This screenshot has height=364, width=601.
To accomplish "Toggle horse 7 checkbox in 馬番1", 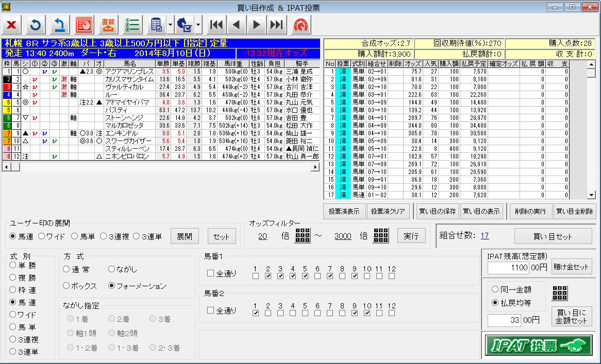I will [x=330, y=276].
